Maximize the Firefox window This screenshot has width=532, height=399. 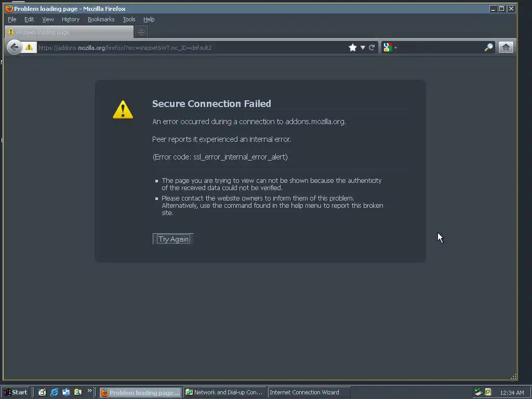tap(501, 9)
